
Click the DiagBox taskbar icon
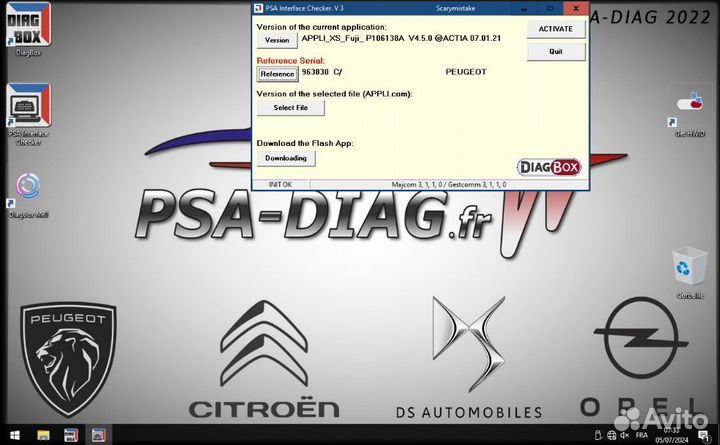71,435
